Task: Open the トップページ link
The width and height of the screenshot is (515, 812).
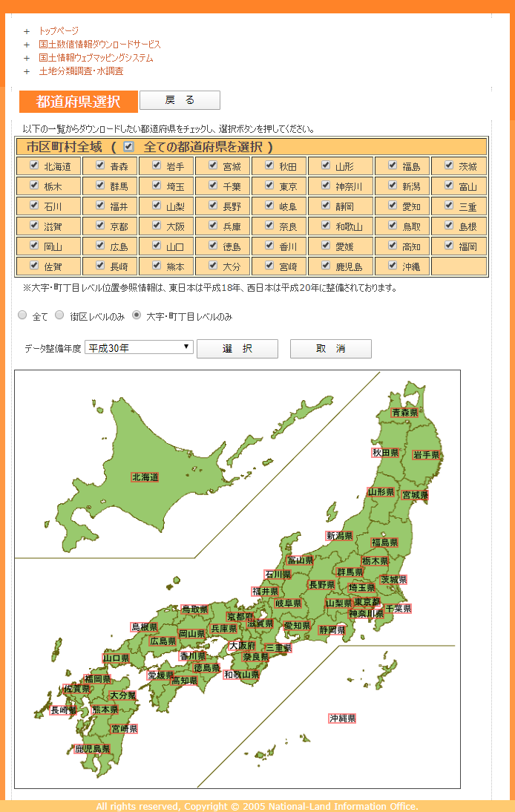Action: tap(59, 31)
